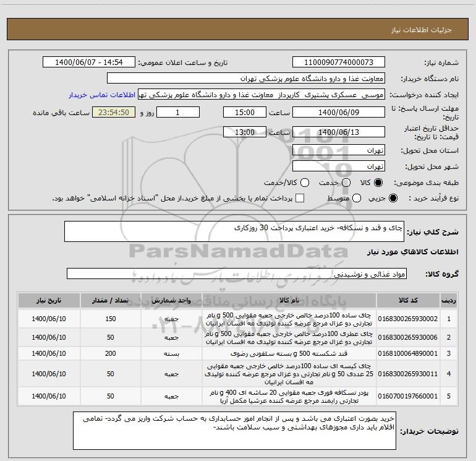Click the quantity 150 cell
Viewport: 476px width, 461px height.
[x=111, y=319]
